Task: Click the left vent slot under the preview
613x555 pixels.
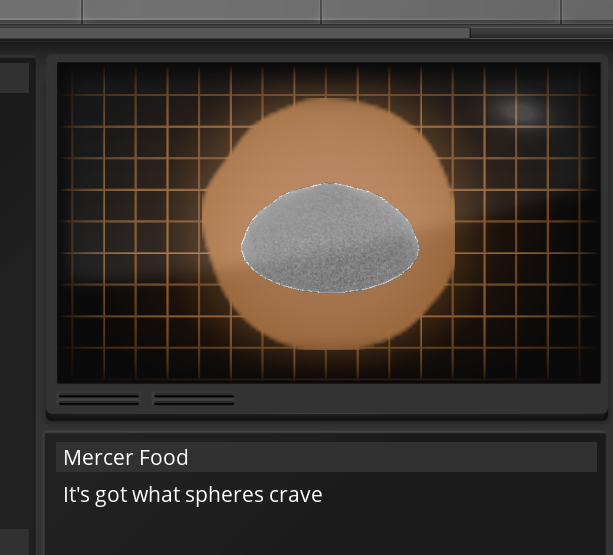Action: coord(99,399)
